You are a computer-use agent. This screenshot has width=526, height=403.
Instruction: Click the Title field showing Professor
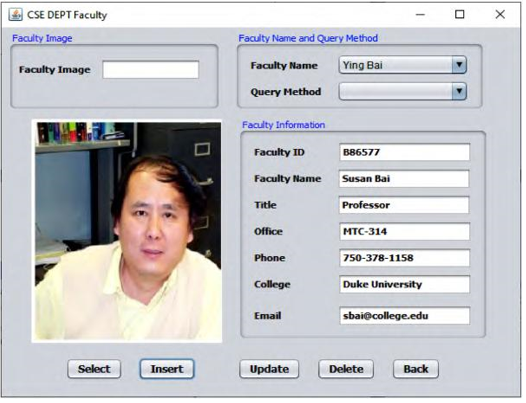pyautogui.click(x=404, y=205)
